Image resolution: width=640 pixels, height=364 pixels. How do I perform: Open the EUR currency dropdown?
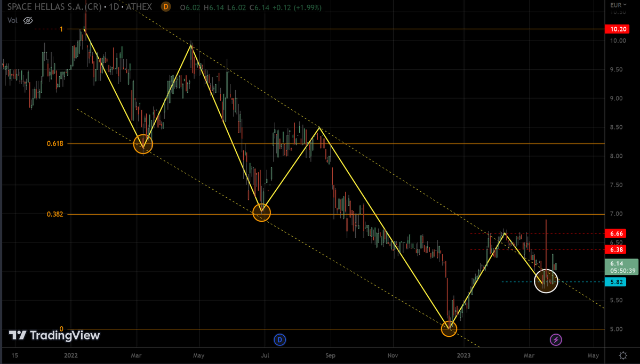[618, 5]
